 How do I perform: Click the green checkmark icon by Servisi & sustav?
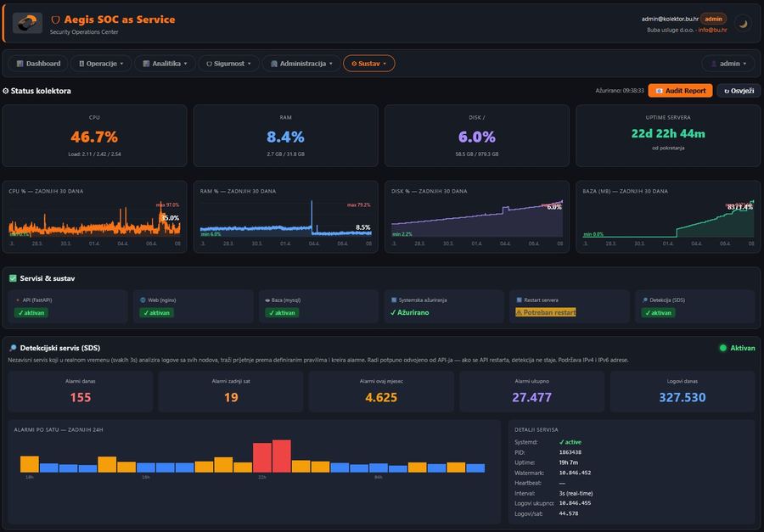pos(13,277)
